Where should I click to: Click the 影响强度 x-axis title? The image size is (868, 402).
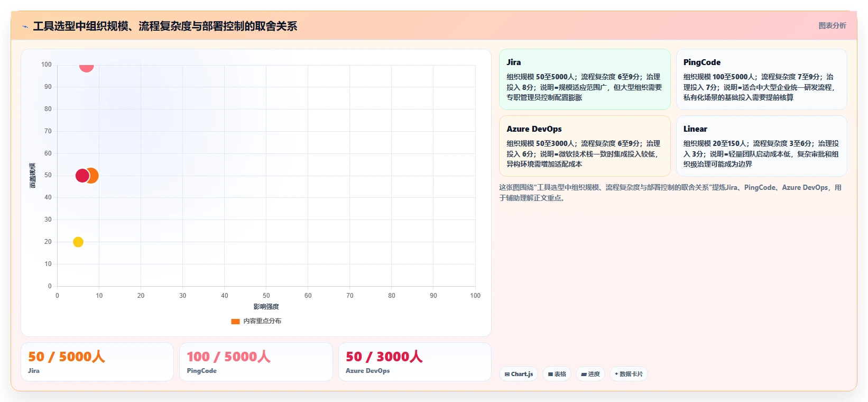[266, 307]
